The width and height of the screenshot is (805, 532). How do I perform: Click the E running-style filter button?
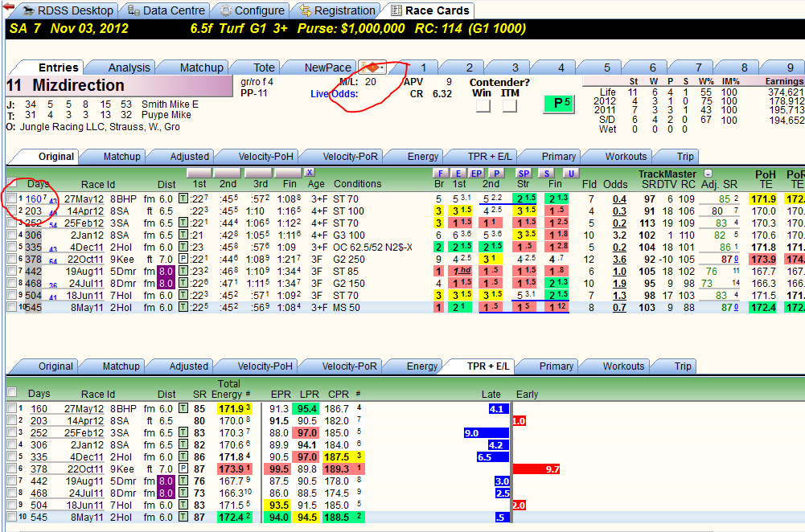coord(458,174)
